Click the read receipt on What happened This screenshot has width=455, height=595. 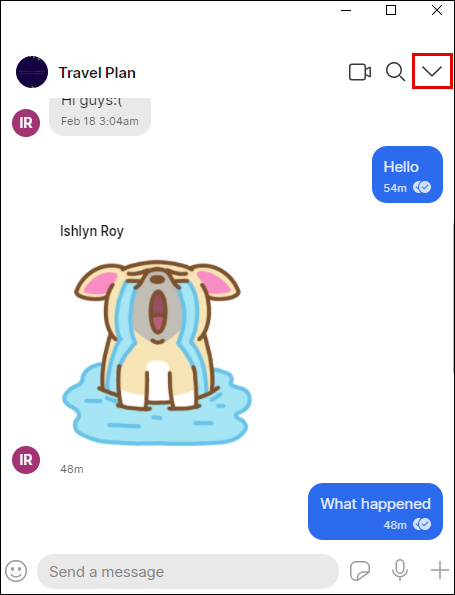pos(422,524)
